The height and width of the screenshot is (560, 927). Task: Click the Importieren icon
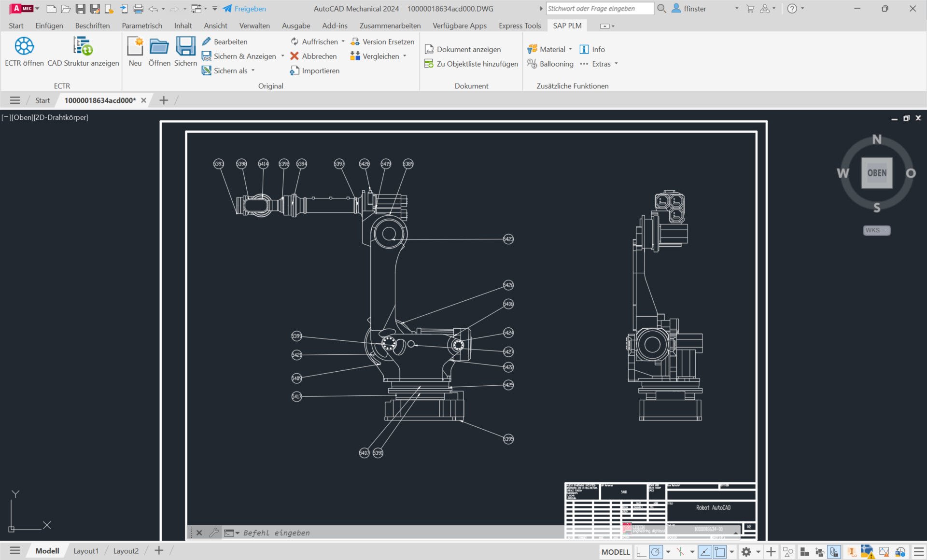coord(295,71)
